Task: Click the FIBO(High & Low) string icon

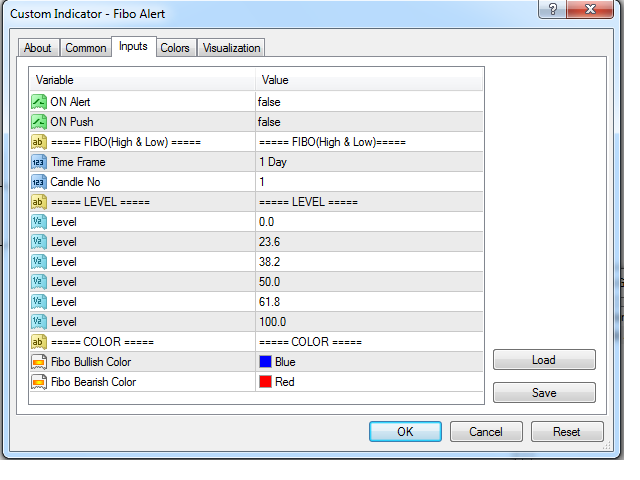Action: pyautogui.click(x=39, y=142)
